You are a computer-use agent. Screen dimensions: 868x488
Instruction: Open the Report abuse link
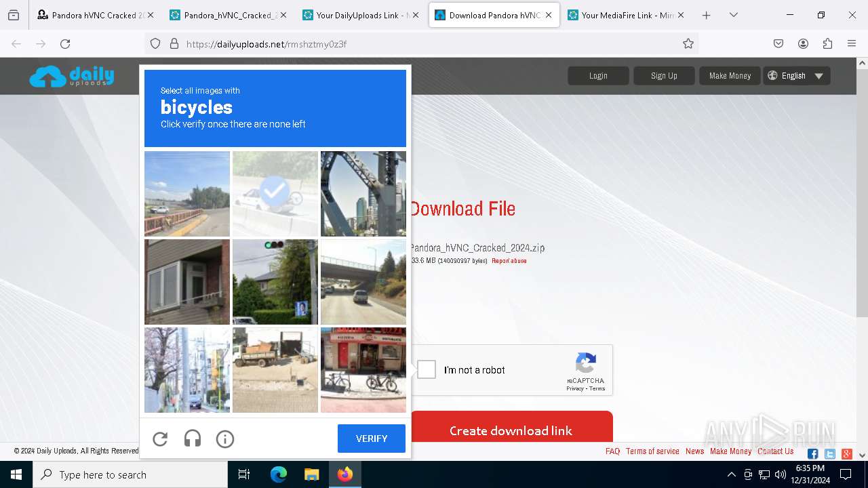[x=509, y=261]
